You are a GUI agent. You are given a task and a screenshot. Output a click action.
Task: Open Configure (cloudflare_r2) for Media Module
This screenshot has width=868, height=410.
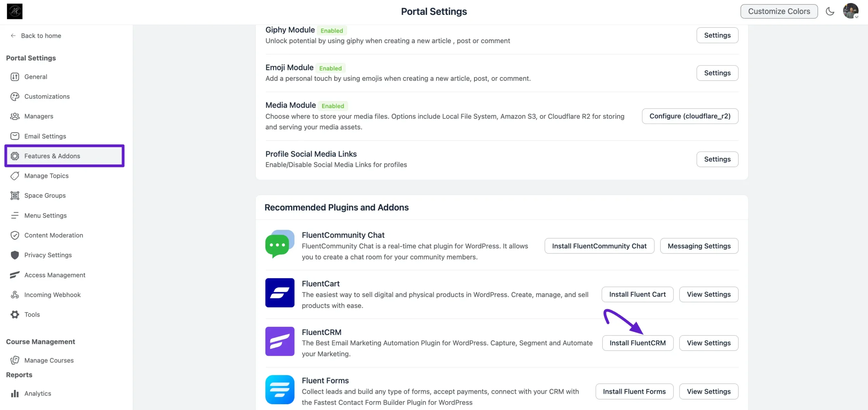point(690,116)
